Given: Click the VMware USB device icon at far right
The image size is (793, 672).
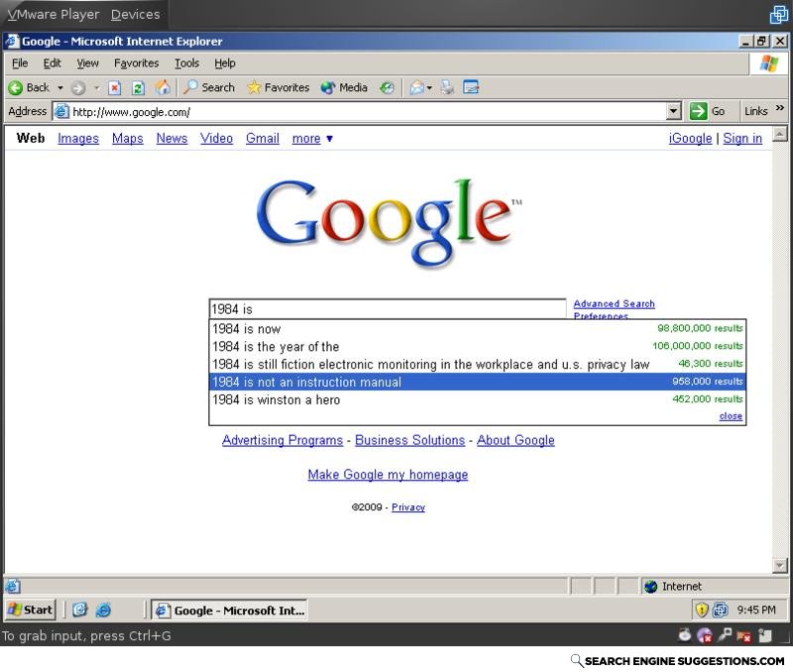Looking at the screenshot, I should [764, 635].
